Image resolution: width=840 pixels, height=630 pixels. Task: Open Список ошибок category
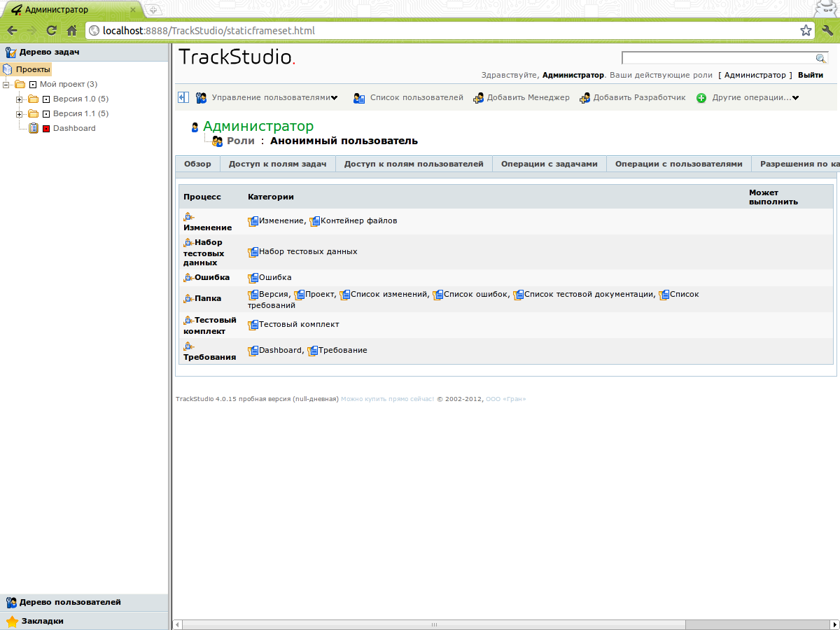pos(475,295)
